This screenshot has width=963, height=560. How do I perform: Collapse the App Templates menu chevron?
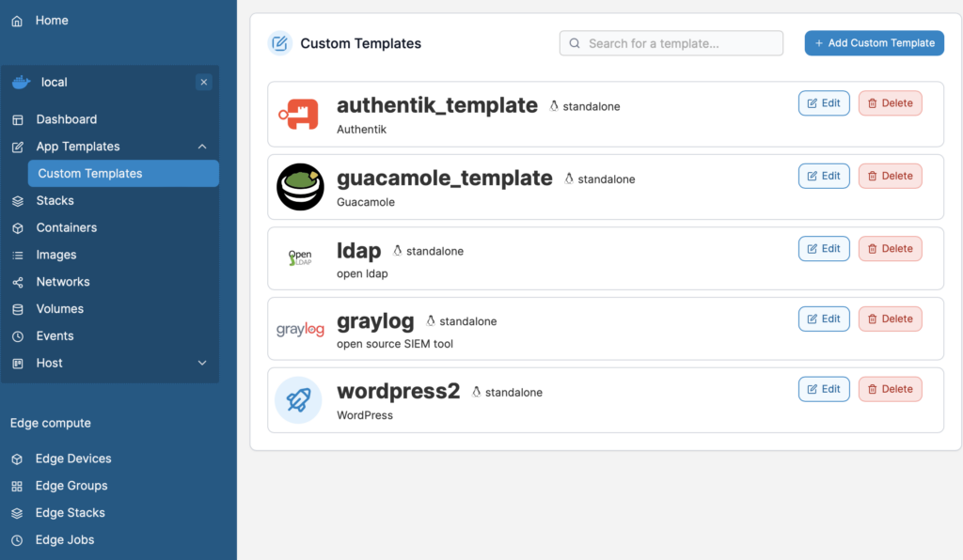(202, 147)
